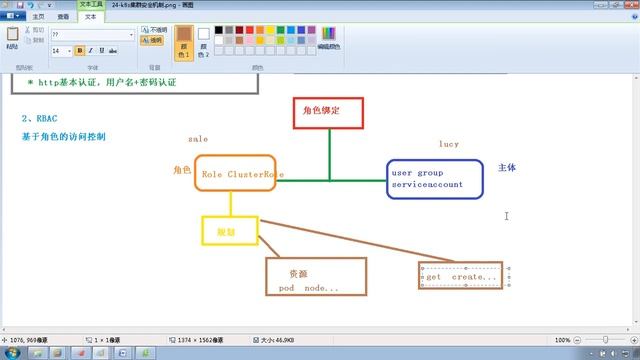Click the 'Role ClusterRole' text
Screen dimensions: 640x360
[x=243, y=174]
